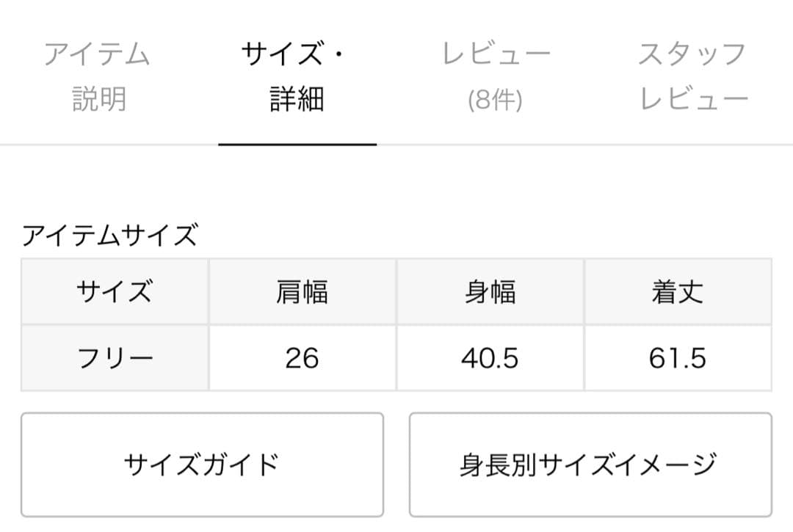Click the サイズ column header
Screen dimensions: 793x532
(115, 291)
